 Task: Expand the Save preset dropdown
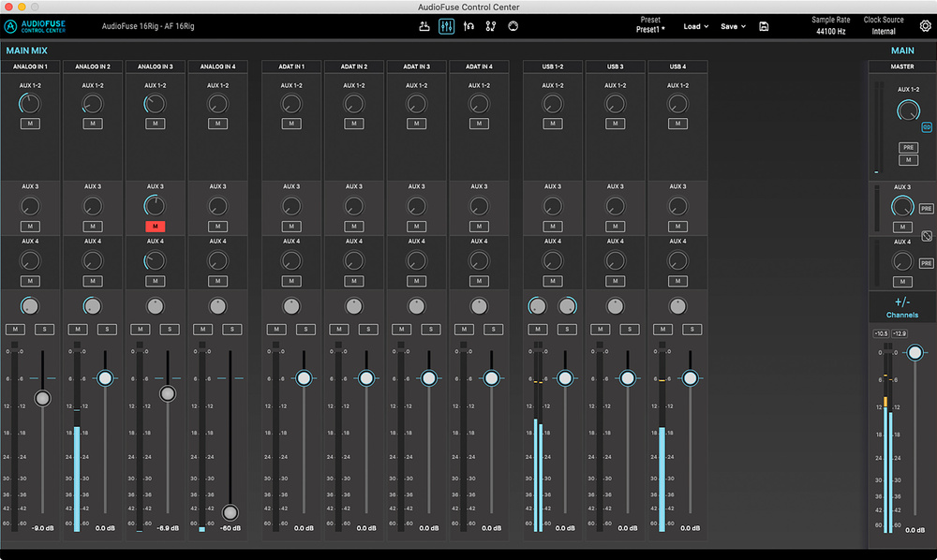[x=733, y=26]
